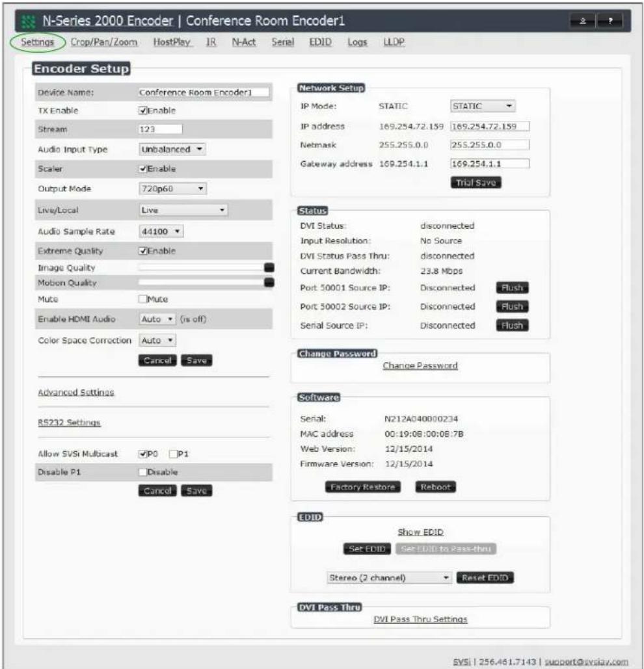644x669 pixels.
Task: Open the N-Act tab
Action: 244,42
